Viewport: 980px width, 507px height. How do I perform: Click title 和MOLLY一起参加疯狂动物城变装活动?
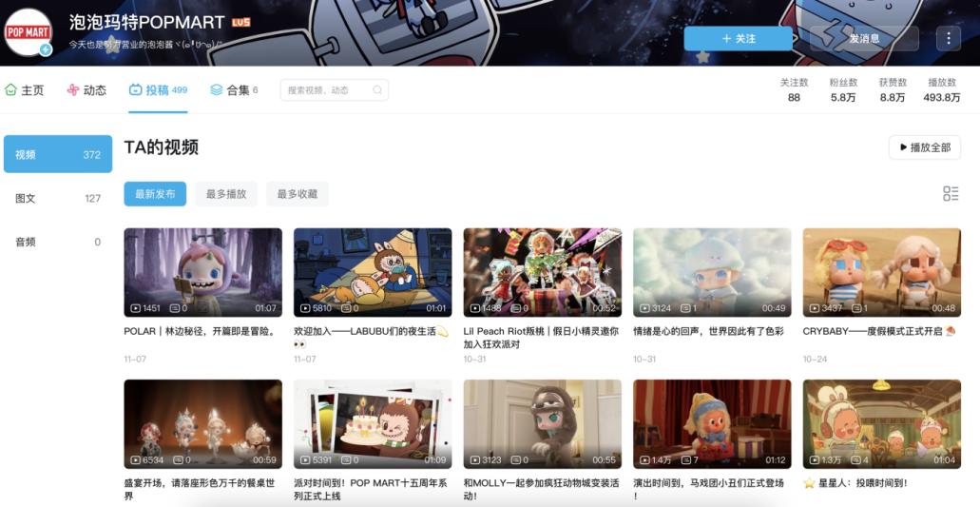541,490
